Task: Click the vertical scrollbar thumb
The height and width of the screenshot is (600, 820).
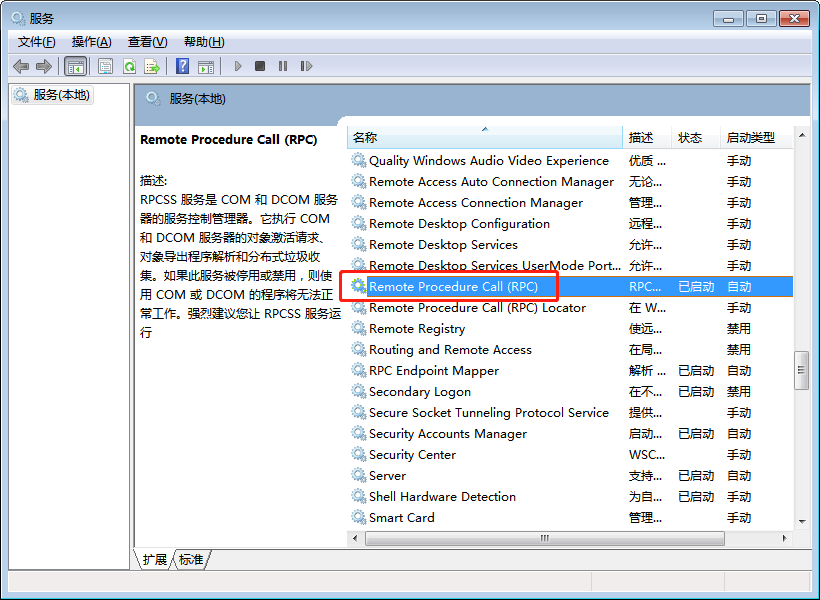Action: 802,370
